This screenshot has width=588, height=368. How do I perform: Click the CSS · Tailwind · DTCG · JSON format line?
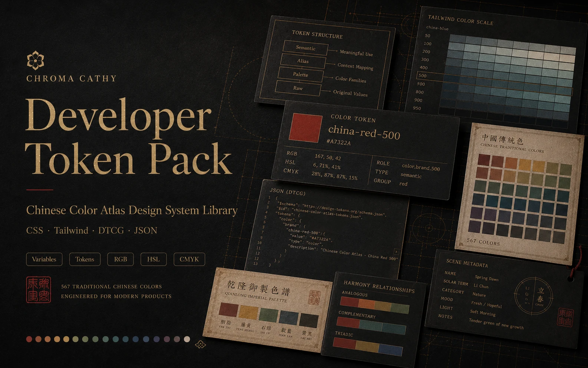click(92, 230)
